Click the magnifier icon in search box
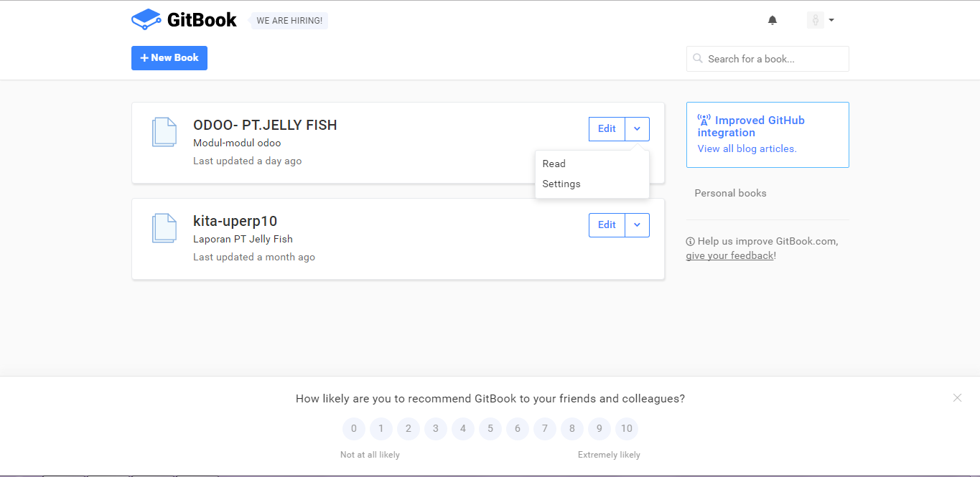 click(x=698, y=59)
